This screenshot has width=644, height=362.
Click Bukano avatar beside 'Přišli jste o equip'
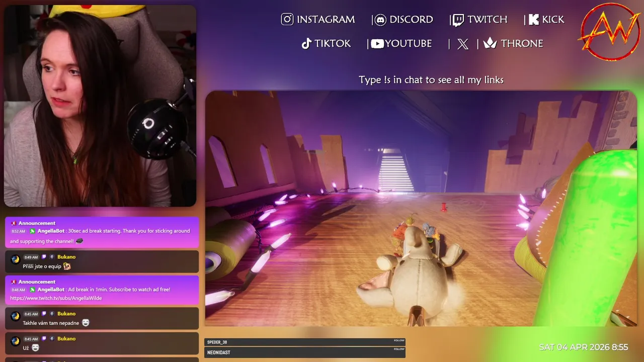tap(15, 259)
